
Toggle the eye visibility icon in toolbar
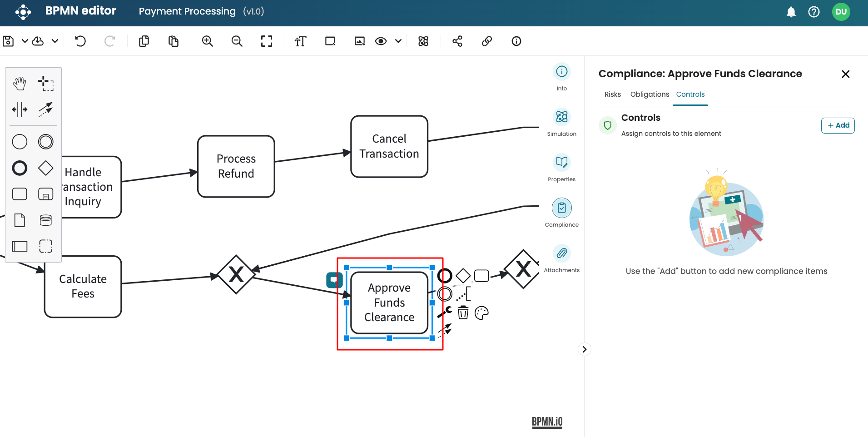tap(381, 41)
